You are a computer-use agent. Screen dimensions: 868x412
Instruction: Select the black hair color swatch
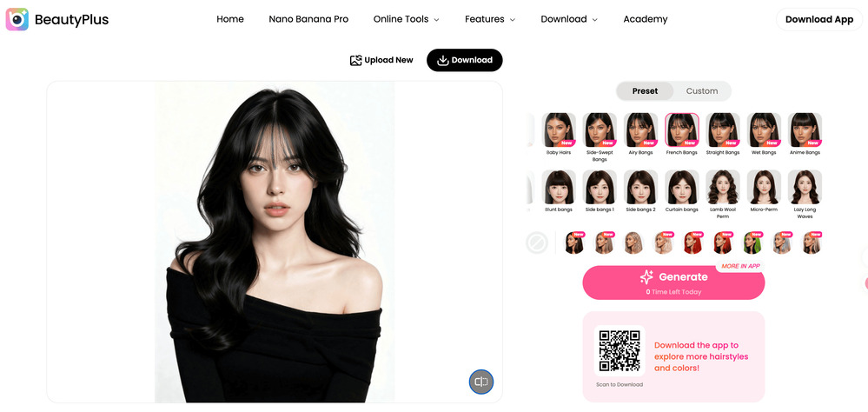574,243
